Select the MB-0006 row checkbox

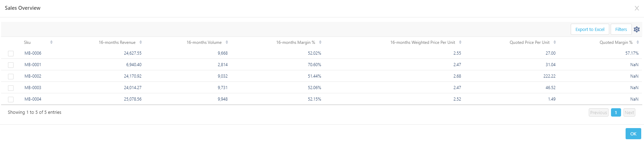[11, 54]
